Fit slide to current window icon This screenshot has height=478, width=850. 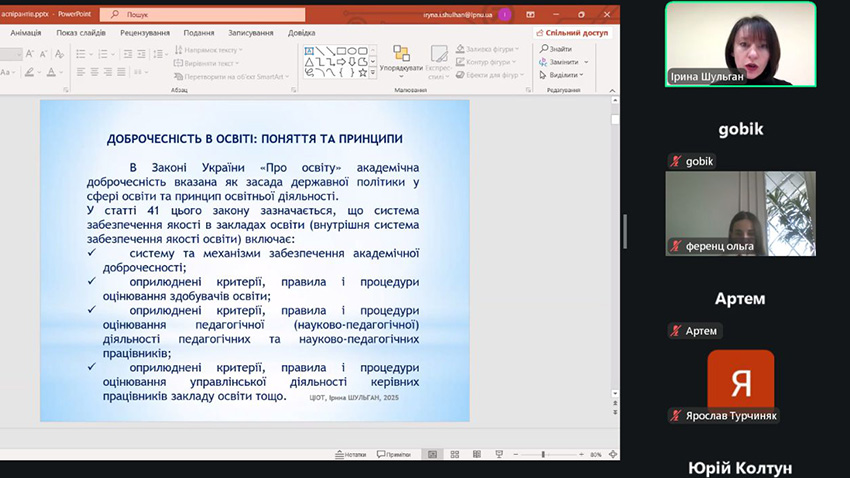[610, 454]
